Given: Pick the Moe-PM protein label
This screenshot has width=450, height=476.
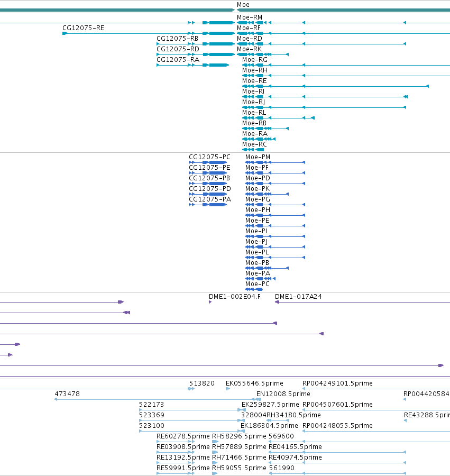Looking at the screenshot, I should coord(258,157).
